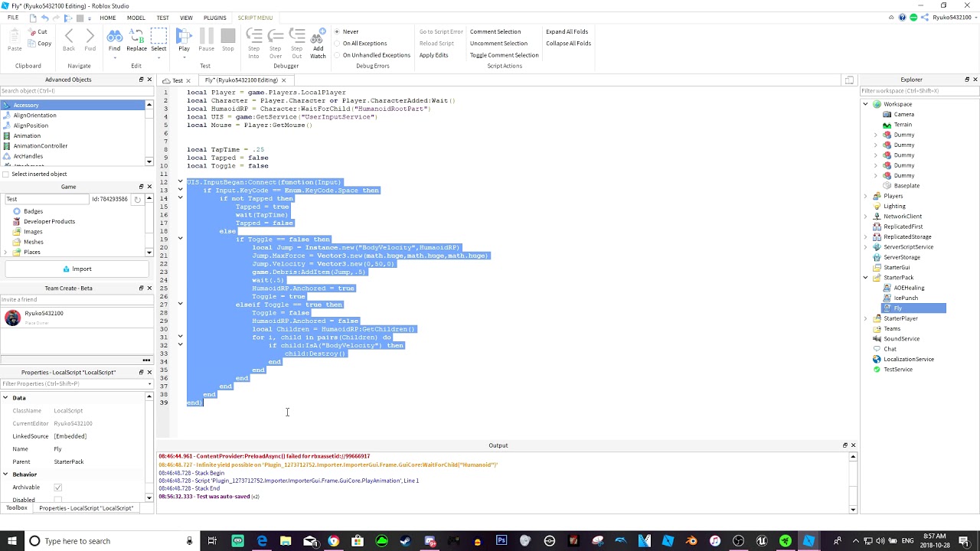Switch to the Test document tab

(178, 80)
